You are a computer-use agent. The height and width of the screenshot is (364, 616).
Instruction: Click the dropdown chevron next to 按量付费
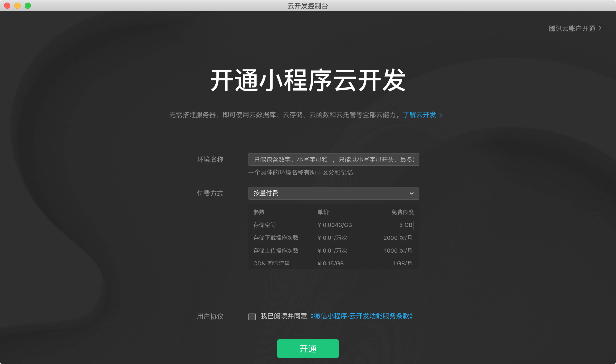[411, 193]
